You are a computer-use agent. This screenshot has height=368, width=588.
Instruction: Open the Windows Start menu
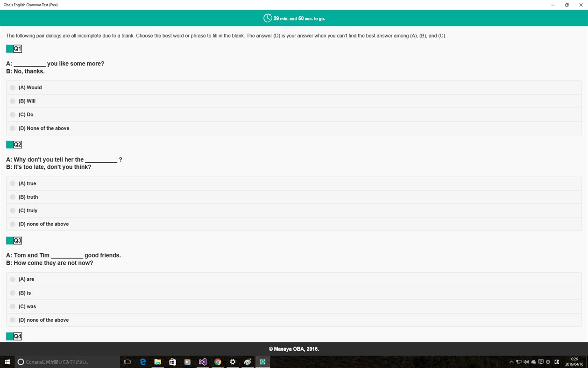coord(7,361)
